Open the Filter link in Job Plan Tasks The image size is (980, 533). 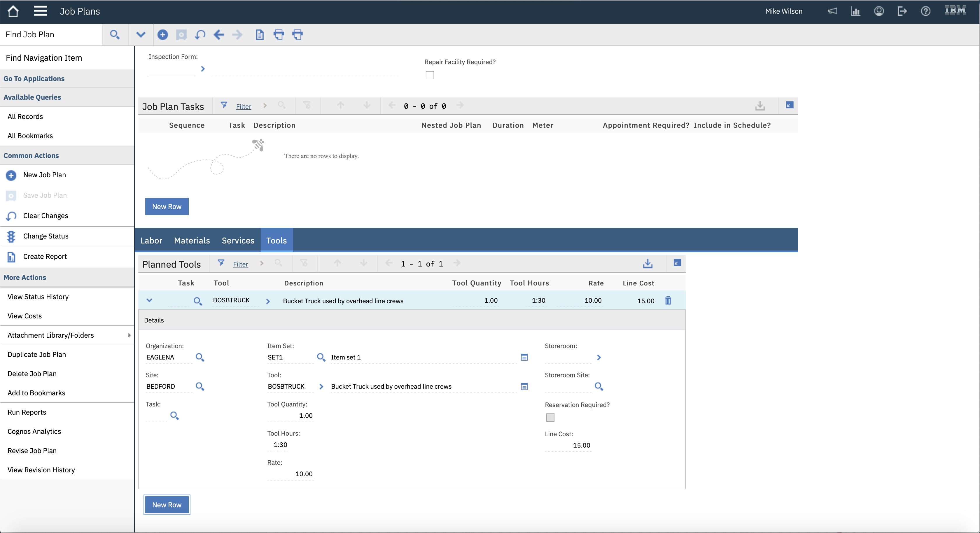(243, 106)
